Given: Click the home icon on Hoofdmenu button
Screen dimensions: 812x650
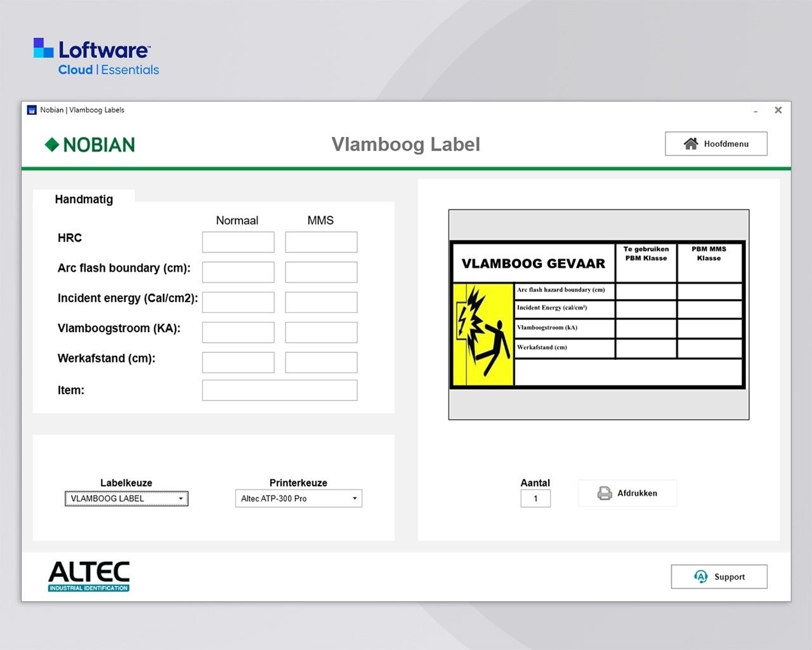Looking at the screenshot, I should [691, 144].
